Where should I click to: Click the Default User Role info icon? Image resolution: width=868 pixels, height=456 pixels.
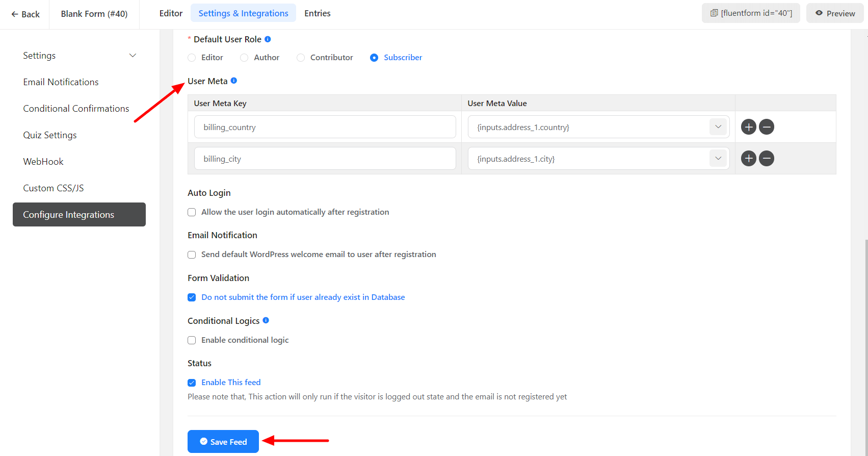pyautogui.click(x=268, y=39)
